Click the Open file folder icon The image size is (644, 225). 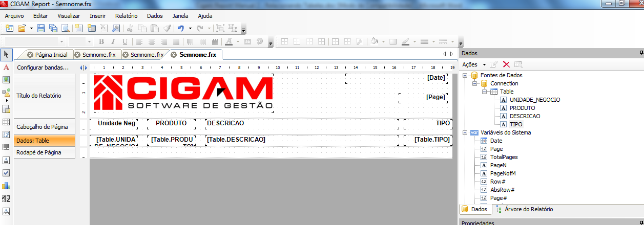[22, 28]
